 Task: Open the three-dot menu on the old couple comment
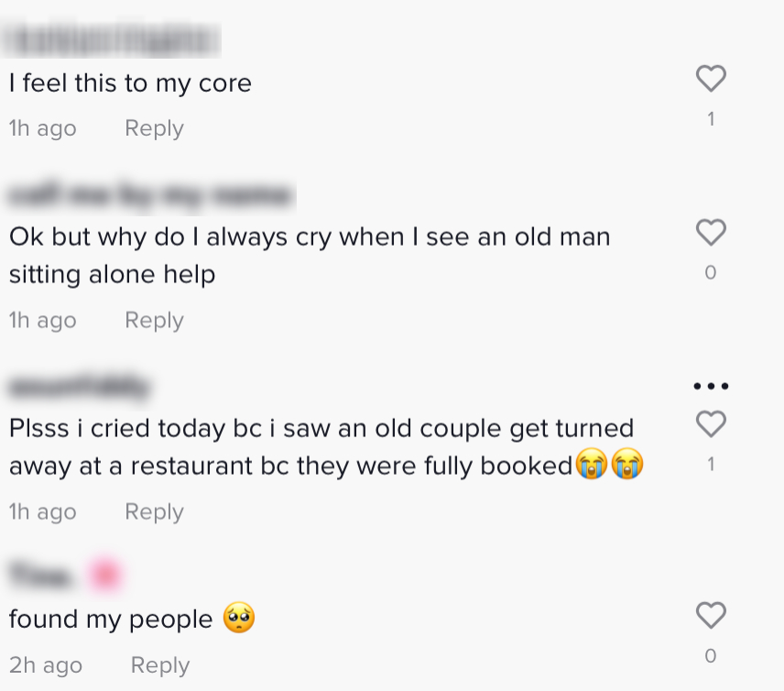(x=711, y=386)
